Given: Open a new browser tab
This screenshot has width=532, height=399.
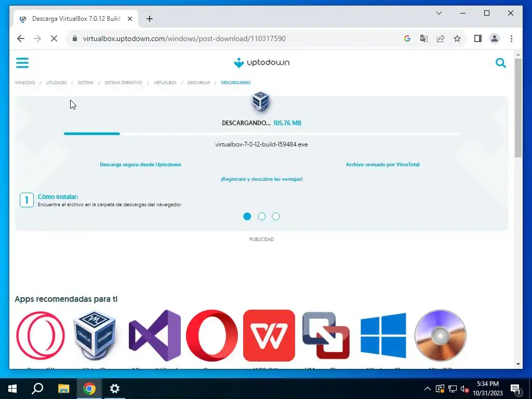Looking at the screenshot, I should tap(149, 19).
